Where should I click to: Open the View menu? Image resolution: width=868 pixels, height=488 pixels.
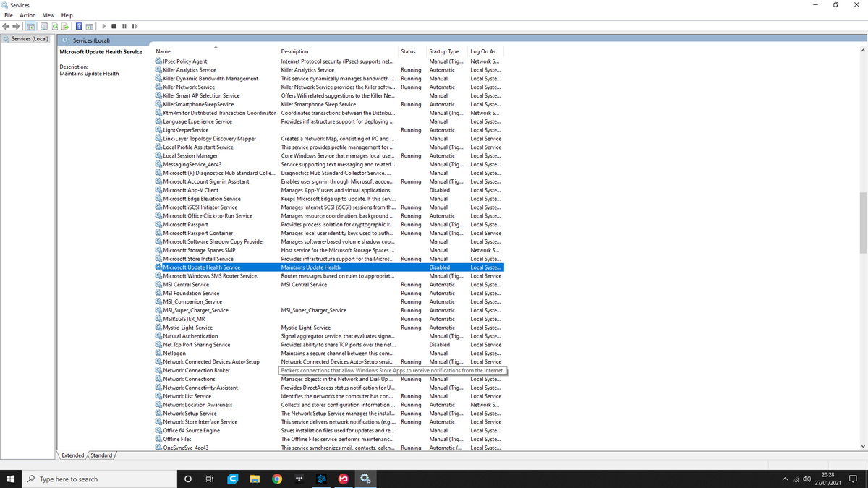pyautogui.click(x=48, y=15)
